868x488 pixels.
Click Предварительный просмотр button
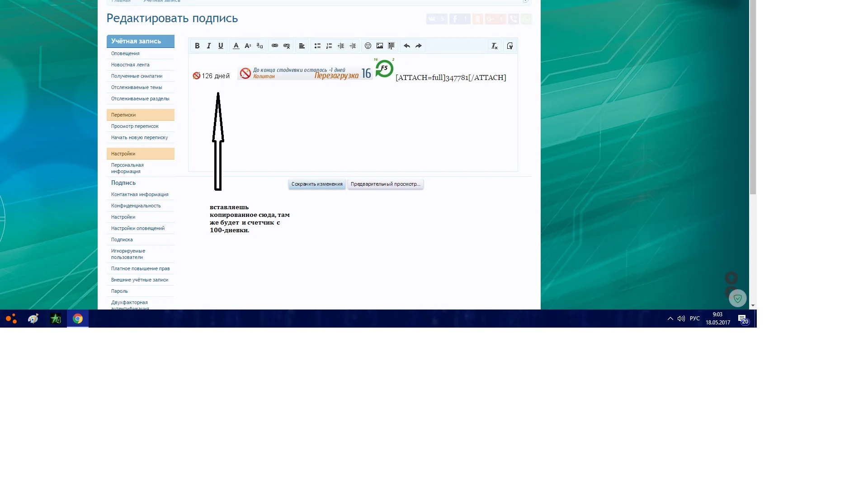[385, 184]
